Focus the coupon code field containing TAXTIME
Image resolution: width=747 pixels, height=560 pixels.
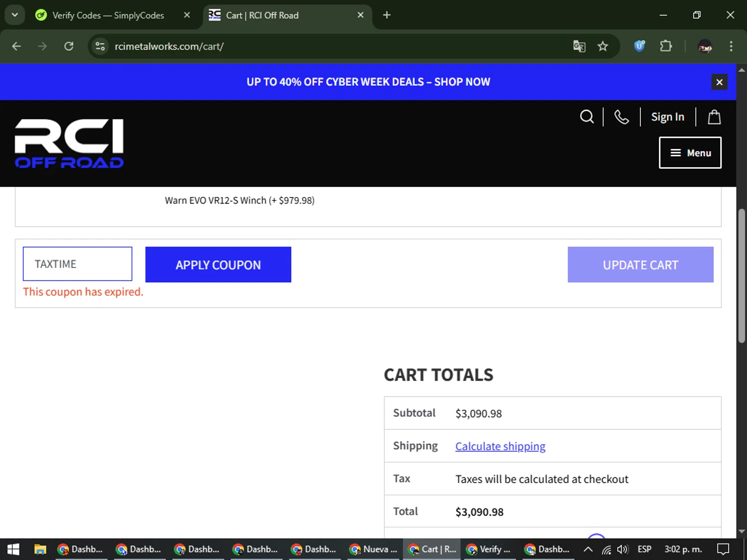pyautogui.click(x=77, y=264)
